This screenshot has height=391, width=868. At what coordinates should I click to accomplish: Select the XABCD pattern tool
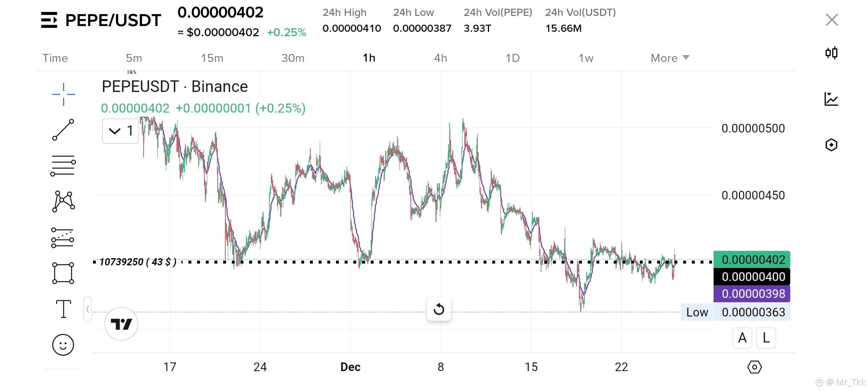coord(63,201)
